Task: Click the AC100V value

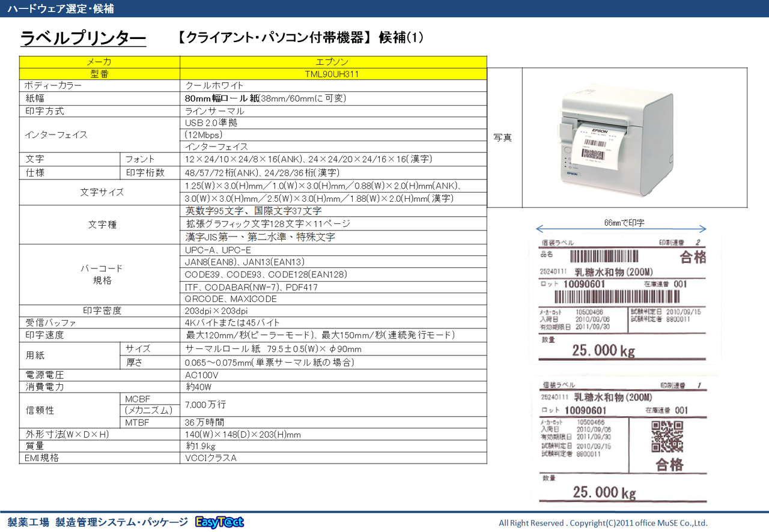Action: tap(202, 375)
